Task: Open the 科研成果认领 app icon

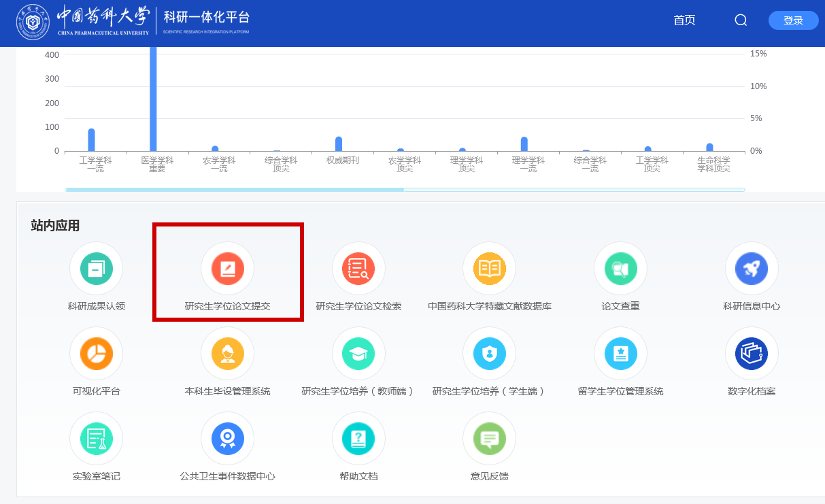Action: pos(96,269)
